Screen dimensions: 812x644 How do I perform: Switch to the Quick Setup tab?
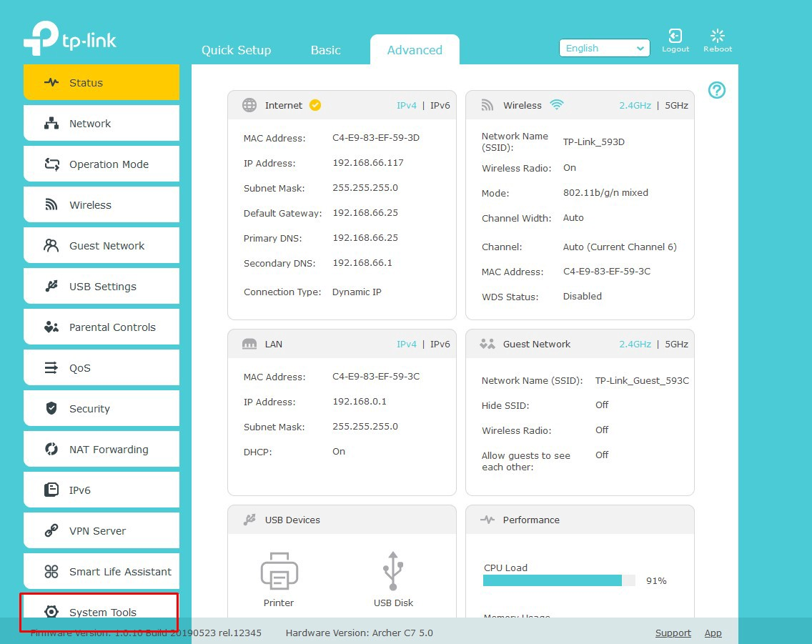236,50
